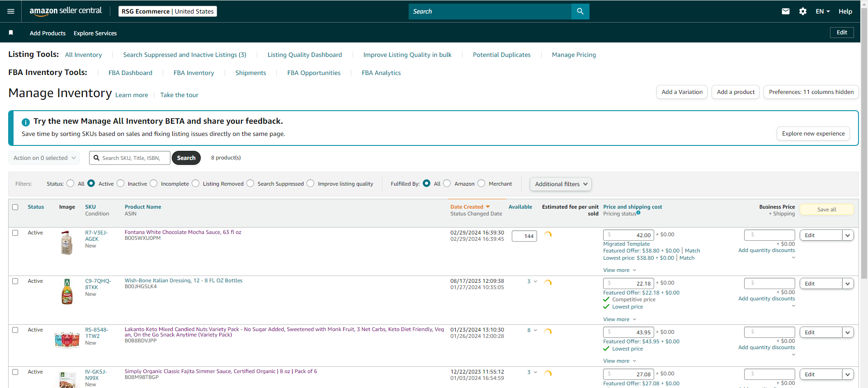868x388 pixels.
Task: Click the search magnifier button in header
Action: point(580,11)
